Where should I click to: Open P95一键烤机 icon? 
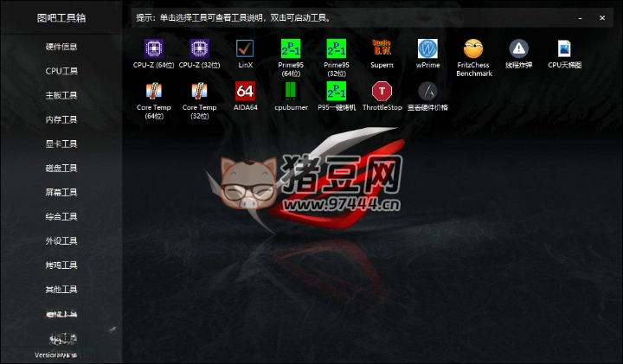point(336,92)
